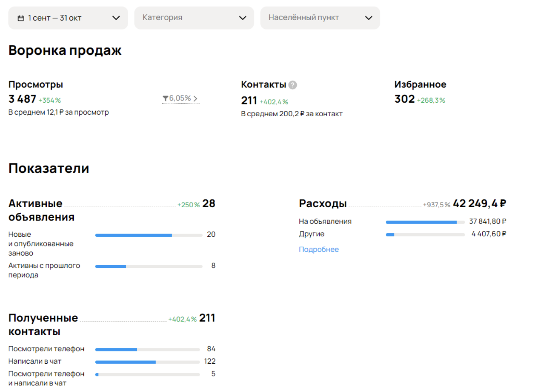The height and width of the screenshot is (392, 536).
Task: Click the Избранное value 302
Action: coord(405,99)
